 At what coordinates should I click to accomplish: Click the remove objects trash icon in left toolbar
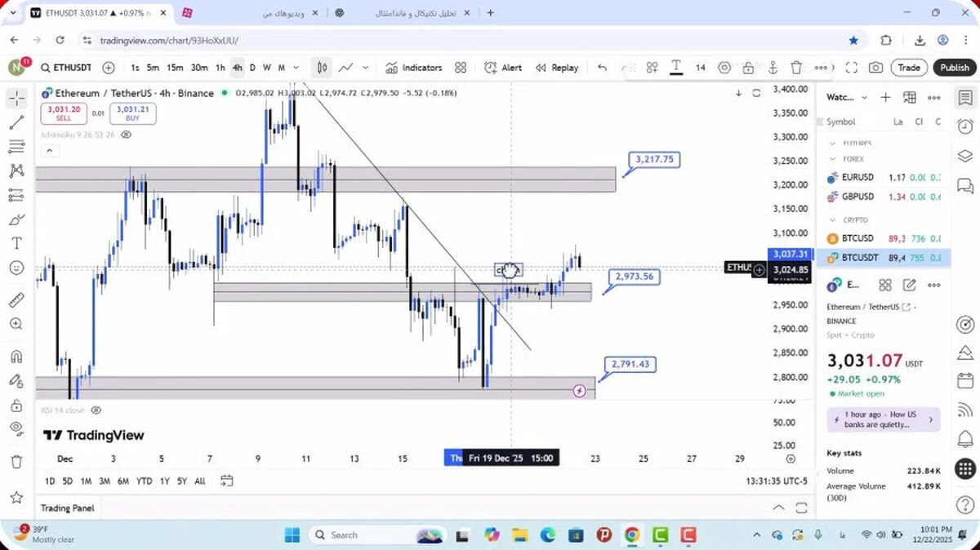16,462
